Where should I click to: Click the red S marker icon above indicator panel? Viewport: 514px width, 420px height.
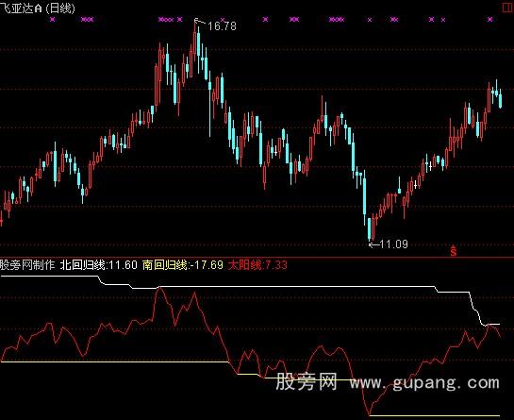(454, 251)
